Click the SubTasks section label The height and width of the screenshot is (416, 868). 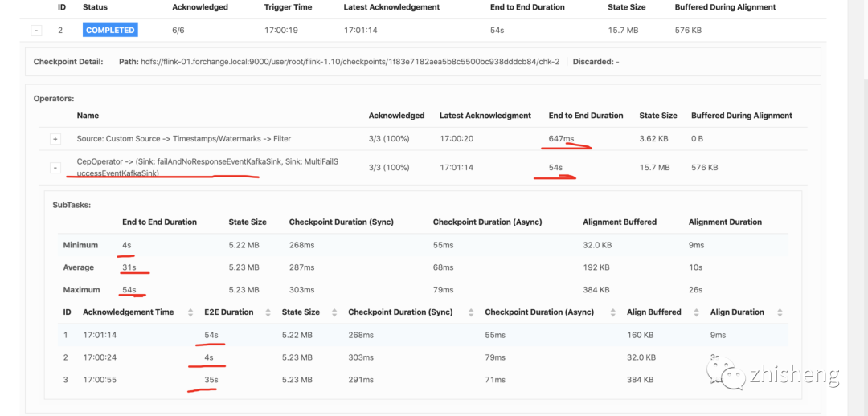point(72,205)
